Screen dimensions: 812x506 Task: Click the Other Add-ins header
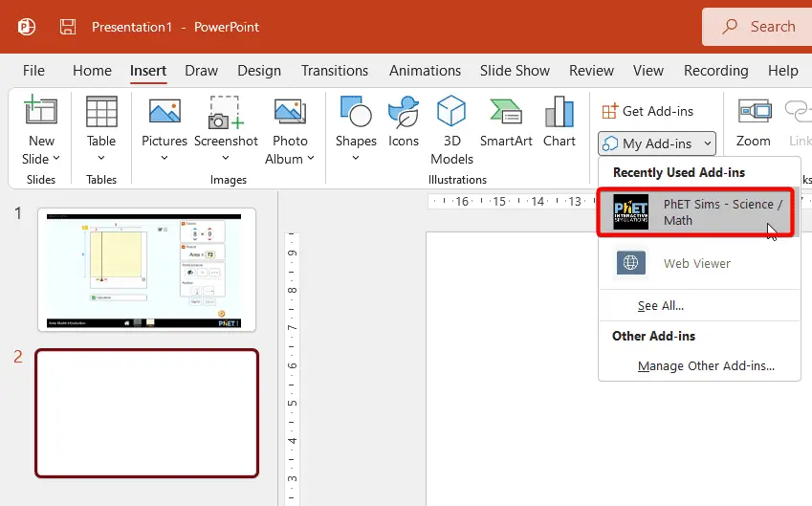coord(653,336)
